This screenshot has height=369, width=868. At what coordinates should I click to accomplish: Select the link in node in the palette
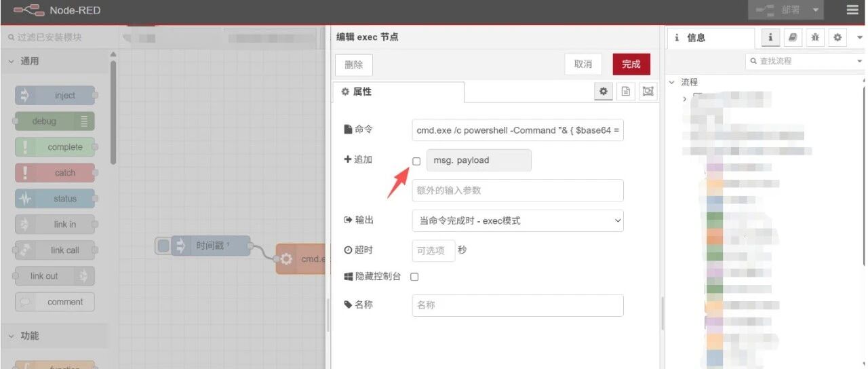[x=56, y=225]
